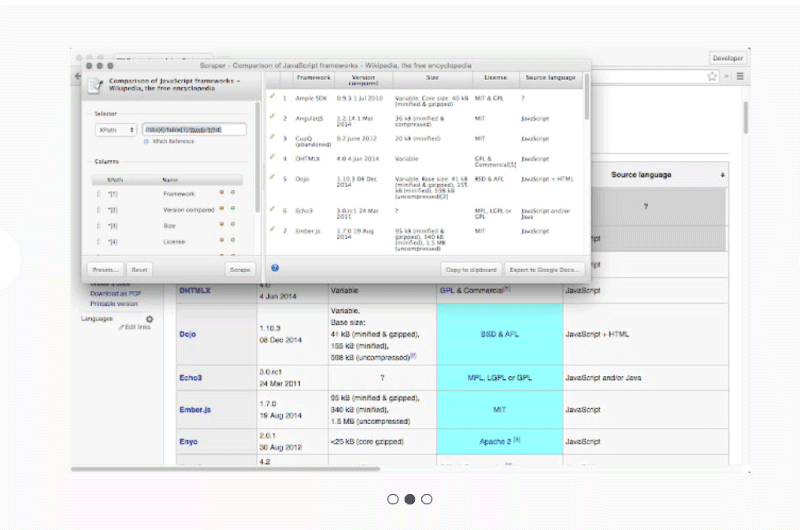This screenshot has height=530, width=800.
Task: Select the first carousel dot
Action: click(393, 499)
